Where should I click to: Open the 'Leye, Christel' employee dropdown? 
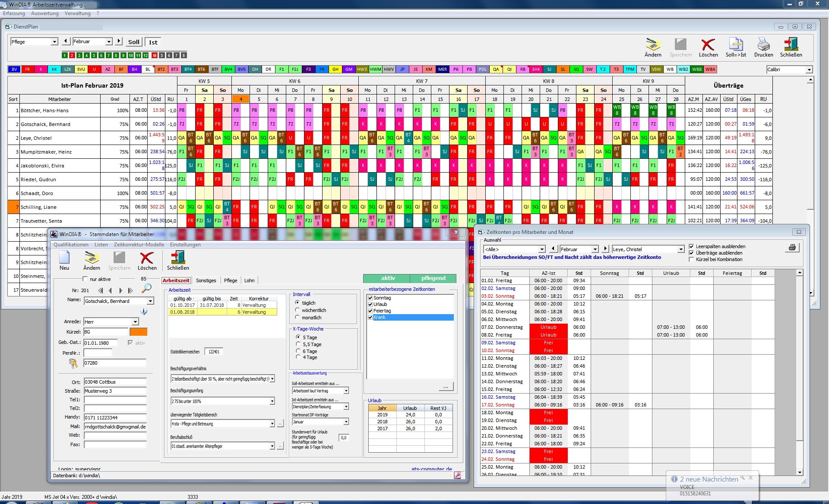tap(681, 249)
